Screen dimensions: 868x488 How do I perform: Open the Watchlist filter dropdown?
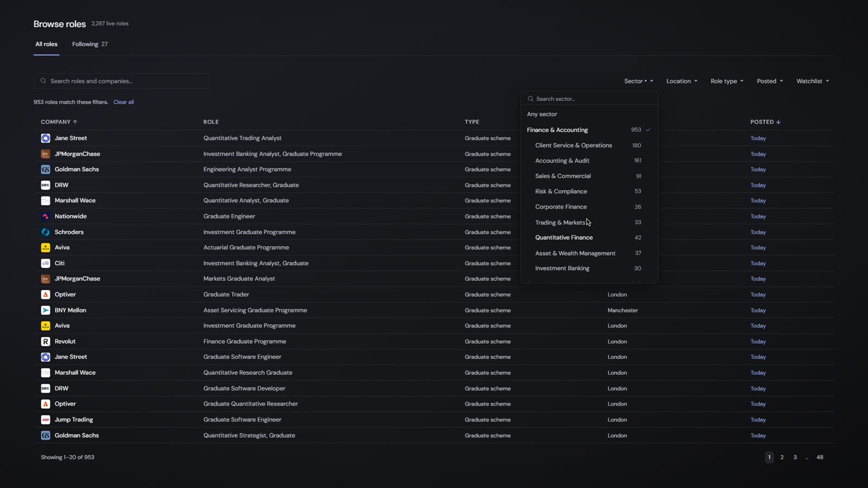[813, 81]
